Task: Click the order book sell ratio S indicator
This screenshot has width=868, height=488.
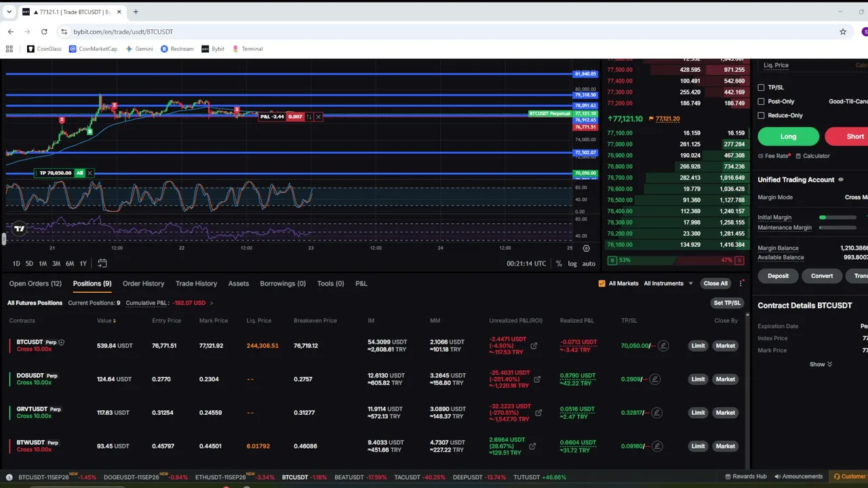Action: 738,260
